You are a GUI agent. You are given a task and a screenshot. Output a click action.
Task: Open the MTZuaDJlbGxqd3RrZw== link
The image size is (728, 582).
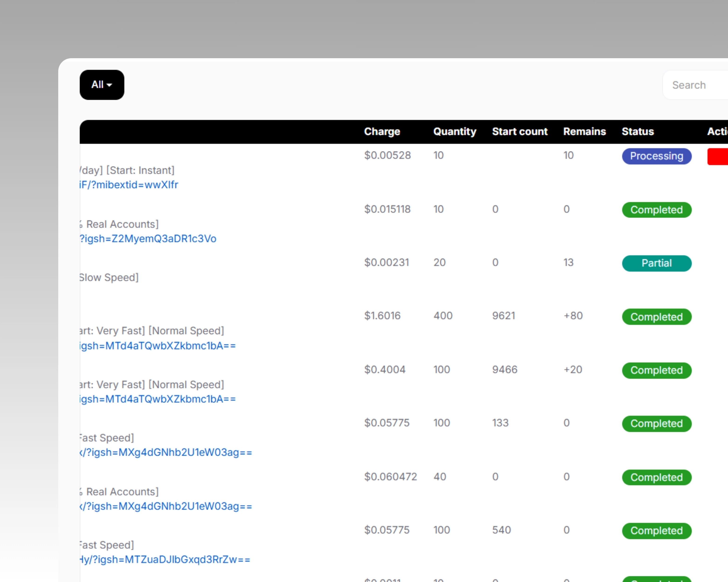tap(165, 560)
